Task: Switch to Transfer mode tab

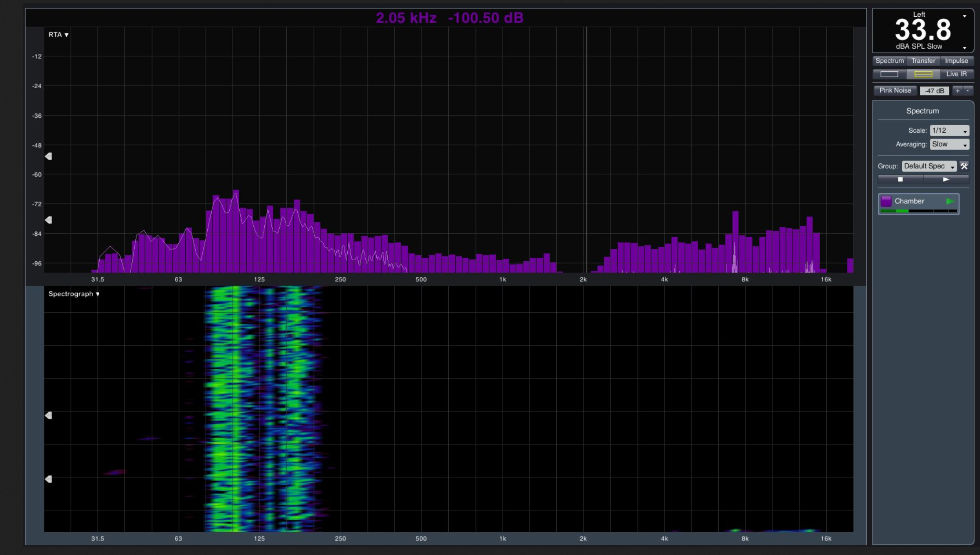Action: point(923,61)
